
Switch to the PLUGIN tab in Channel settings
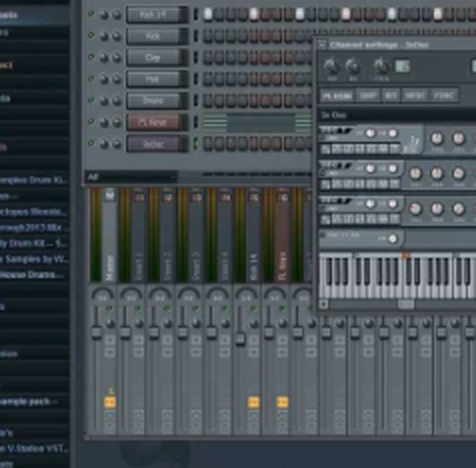tap(337, 96)
